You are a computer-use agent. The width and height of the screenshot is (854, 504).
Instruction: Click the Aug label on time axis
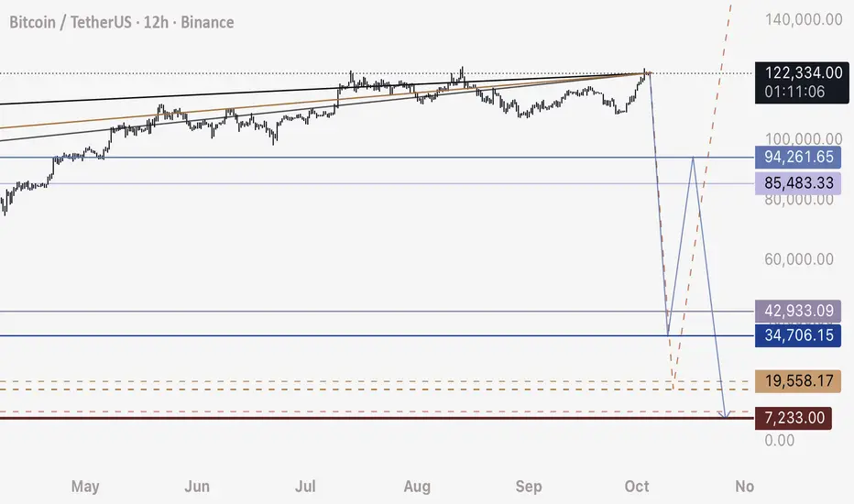pyautogui.click(x=419, y=486)
